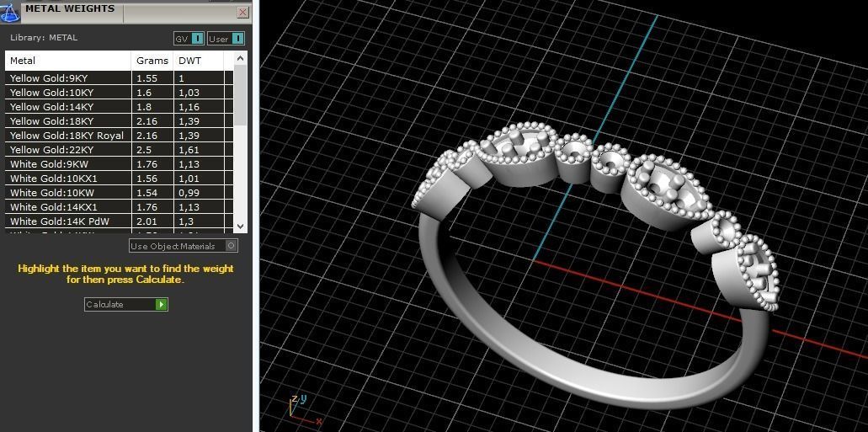Sort by the Metal column header
The width and height of the screenshot is (868, 432).
pyautogui.click(x=68, y=61)
